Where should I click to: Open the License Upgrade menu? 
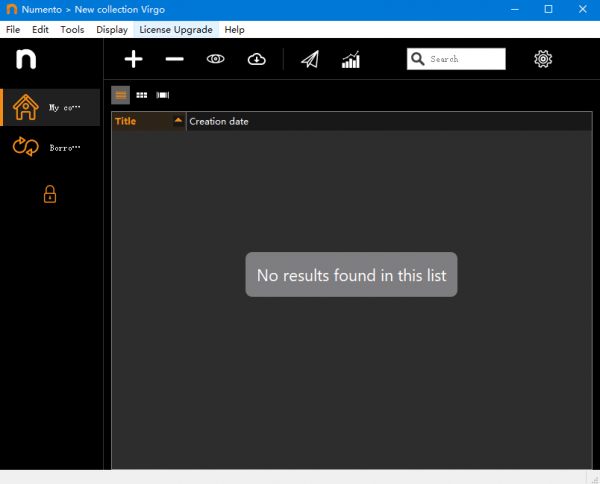click(x=176, y=30)
